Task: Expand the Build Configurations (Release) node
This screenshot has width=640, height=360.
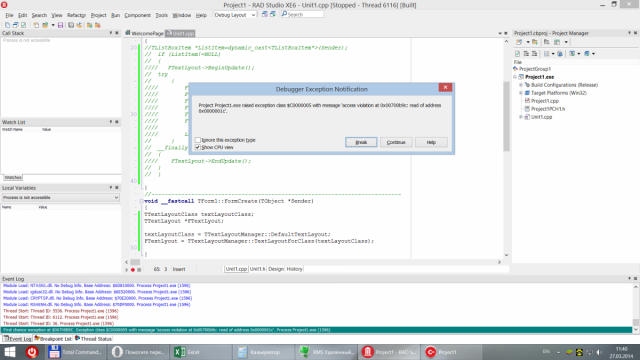Action: click(x=521, y=85)
